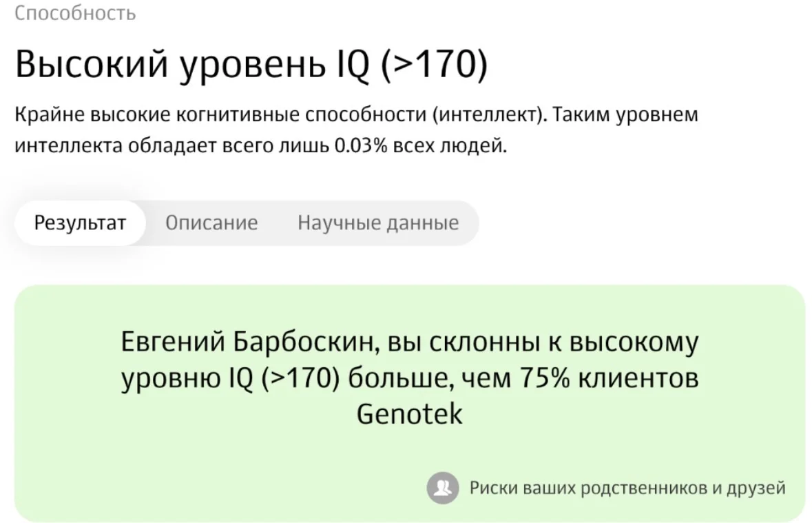
Task: Click the phrase Таким уровнем in description
Action: [x=625, y=114]
